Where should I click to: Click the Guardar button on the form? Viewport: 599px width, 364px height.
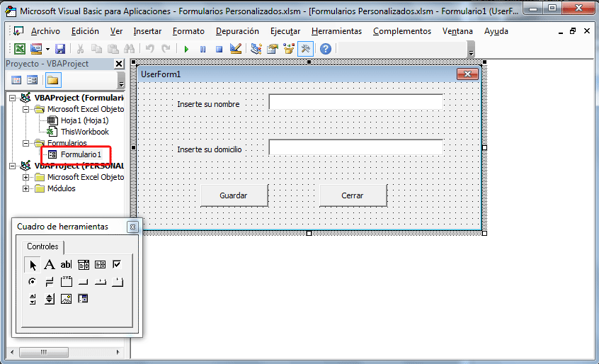coord(234,195)
